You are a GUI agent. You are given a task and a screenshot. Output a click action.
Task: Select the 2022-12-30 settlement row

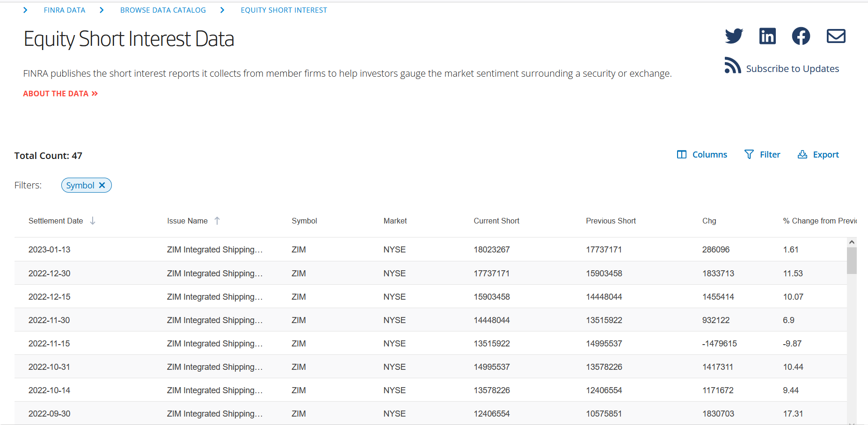pyautogui.click(x=50, y=274)
